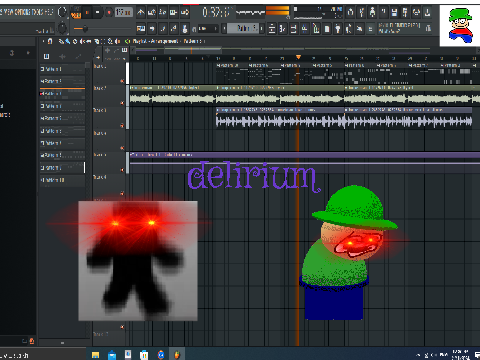Image resolution: width=480 pixels, height=360 pixels.
Task: Select the playlist zoom tool
Action: [110, 41]
